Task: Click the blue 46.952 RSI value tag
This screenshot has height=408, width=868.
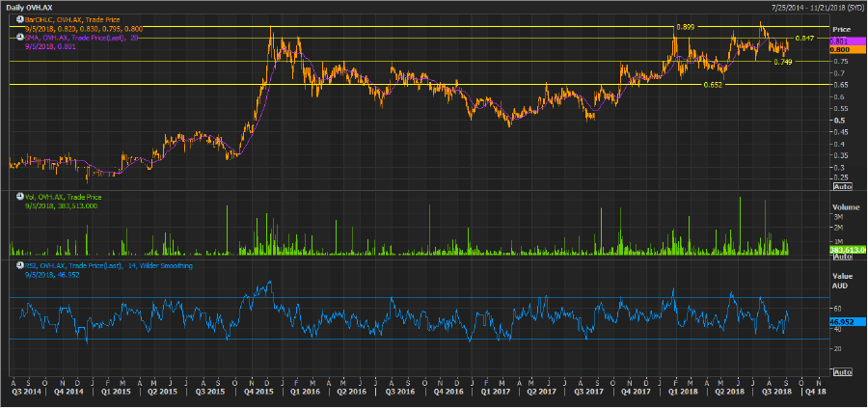Action: click(846, 320)
